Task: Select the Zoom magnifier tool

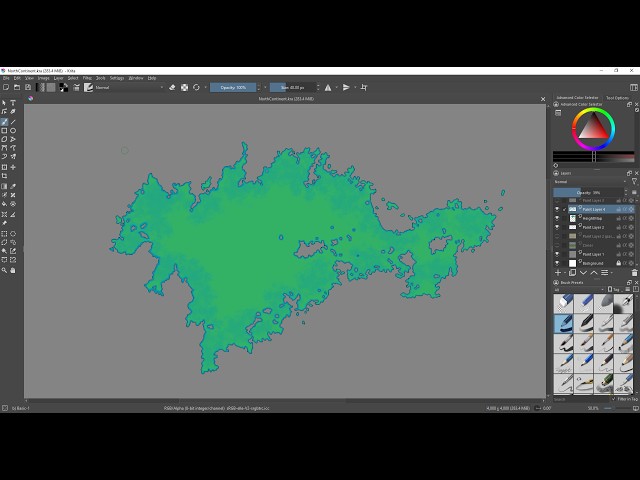Action: [x=4, y=270]
